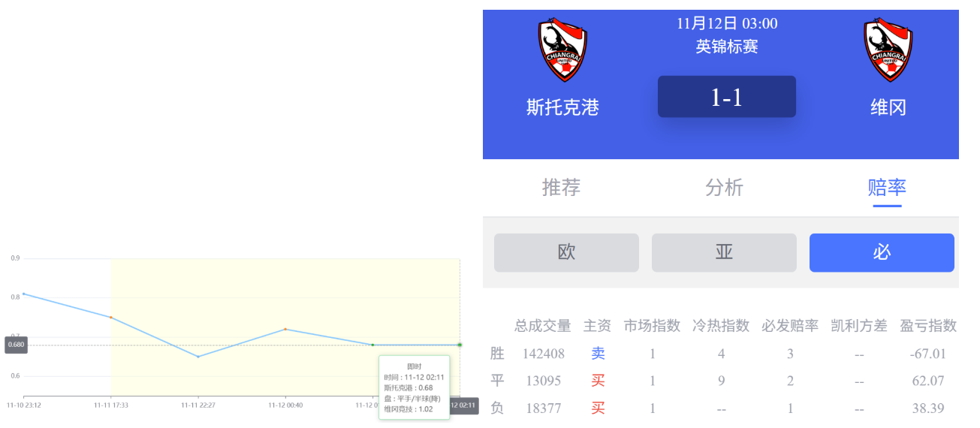Switch to the 推荐 tab
Viewport: 980px width, 428px height.
[x=561, y=187]
